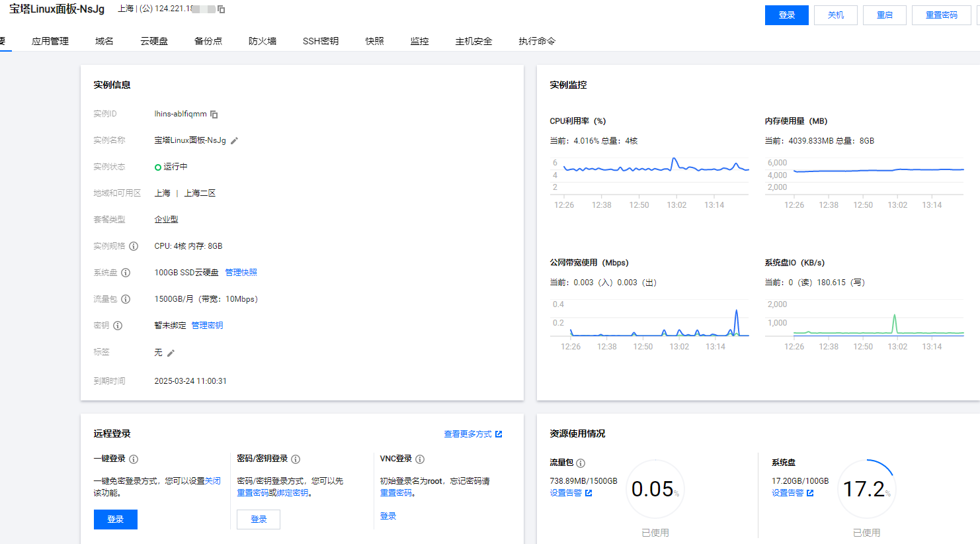
Task: Open the 管理快照 link
Action: (x=241, y=273)
